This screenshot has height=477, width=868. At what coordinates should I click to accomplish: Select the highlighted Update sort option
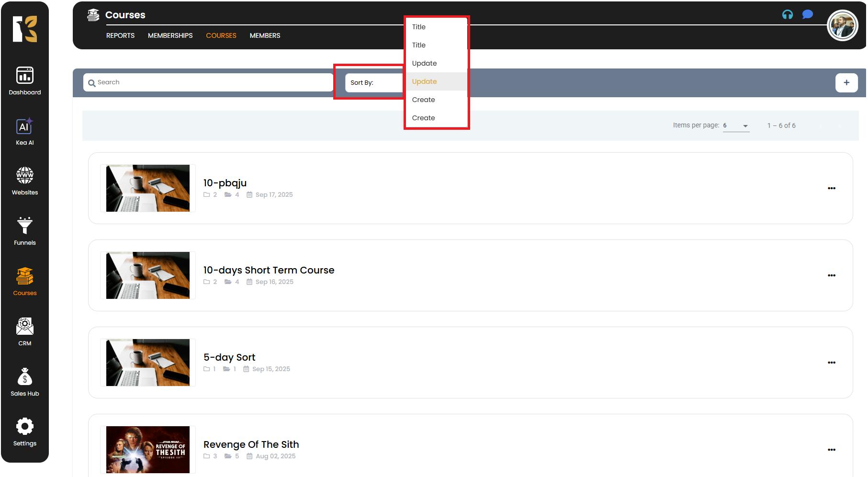pyautogui.click(x=424, y=81)
